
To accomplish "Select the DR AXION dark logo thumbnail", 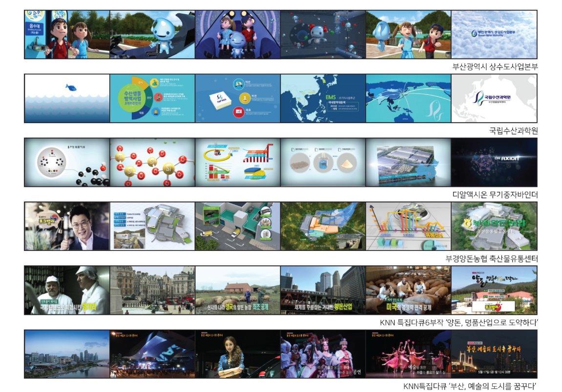I will (x=494, y=163).
